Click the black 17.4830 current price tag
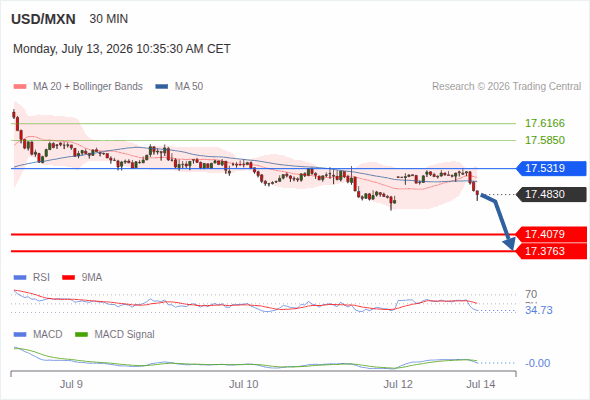 click(x=551, y=195)
